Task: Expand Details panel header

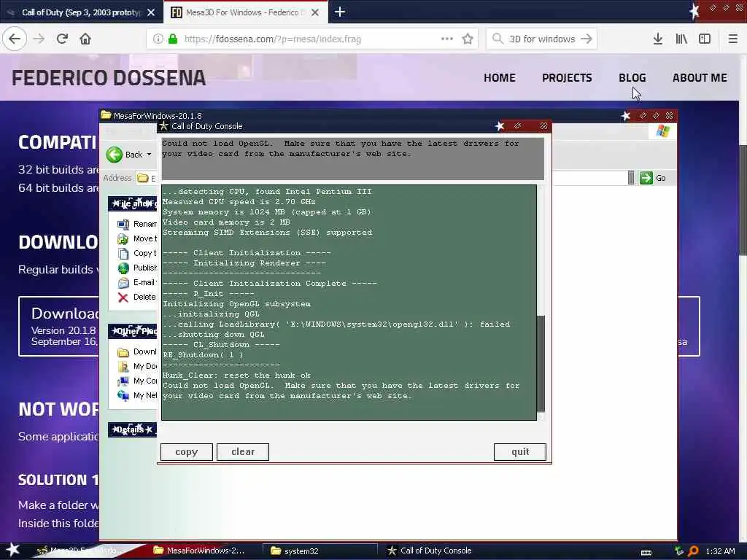Action: pyautogui.click(x=133, y=429)
